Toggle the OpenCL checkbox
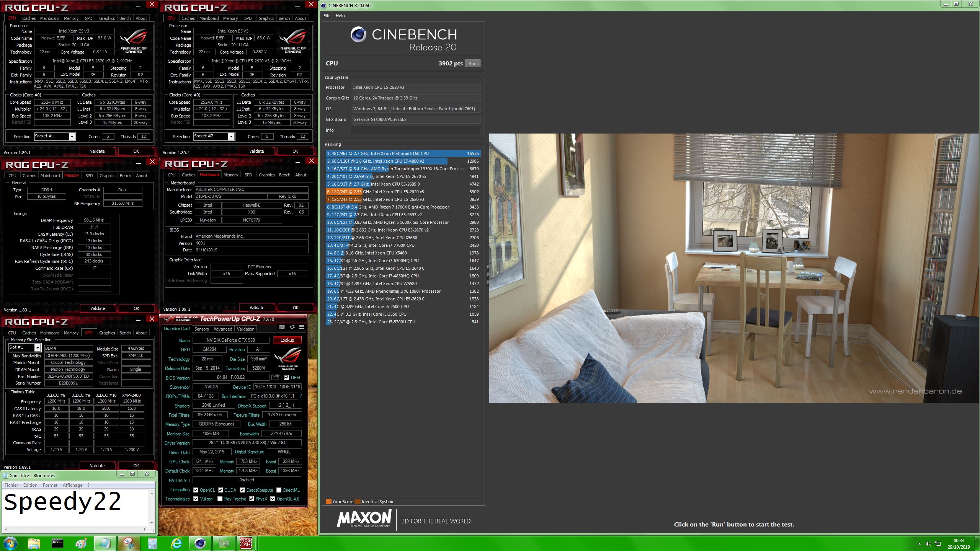This screenshot has height=551, width=980. 196,490
